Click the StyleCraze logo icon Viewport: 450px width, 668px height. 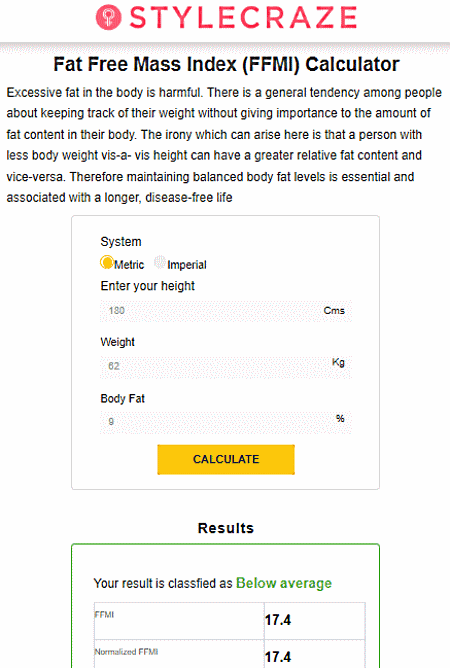pos(108,17)
